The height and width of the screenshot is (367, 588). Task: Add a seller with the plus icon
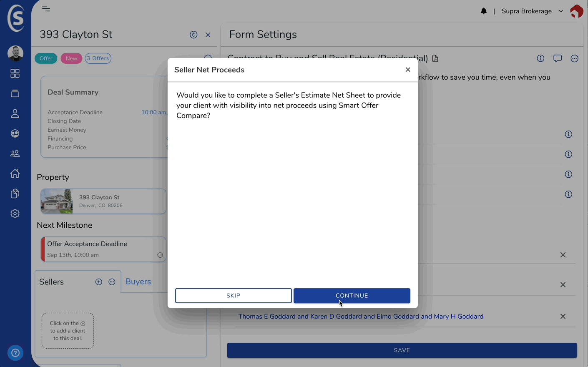pyautogui.click(x=99, y=282)
